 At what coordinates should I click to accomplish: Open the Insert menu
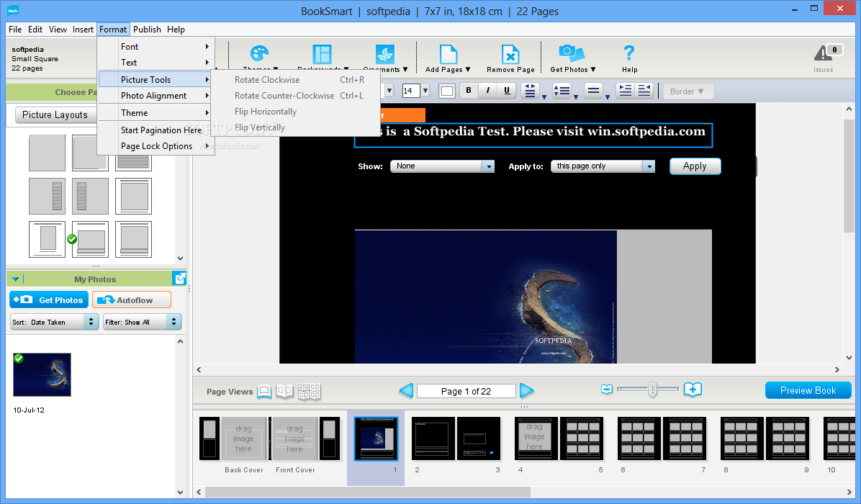83,29
